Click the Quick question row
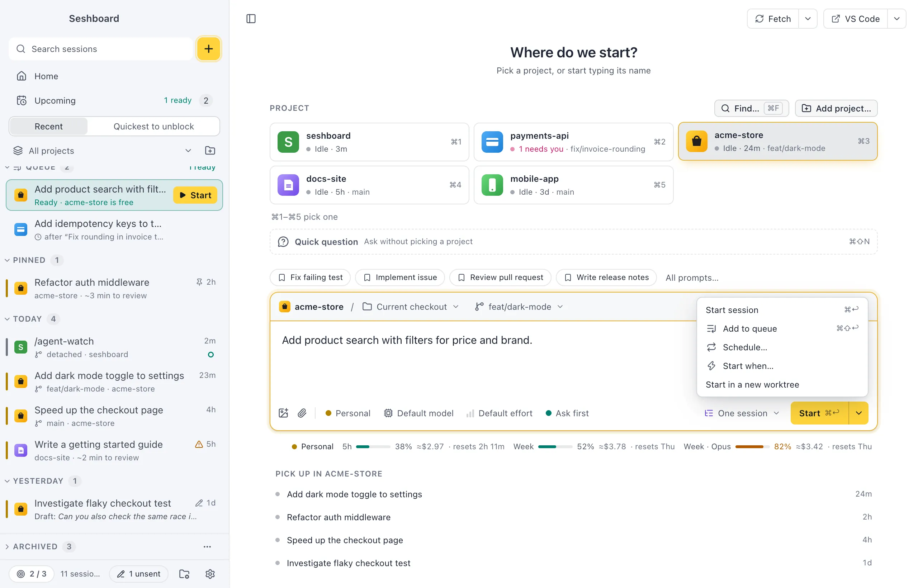918x588 pixels. point(573,242)
